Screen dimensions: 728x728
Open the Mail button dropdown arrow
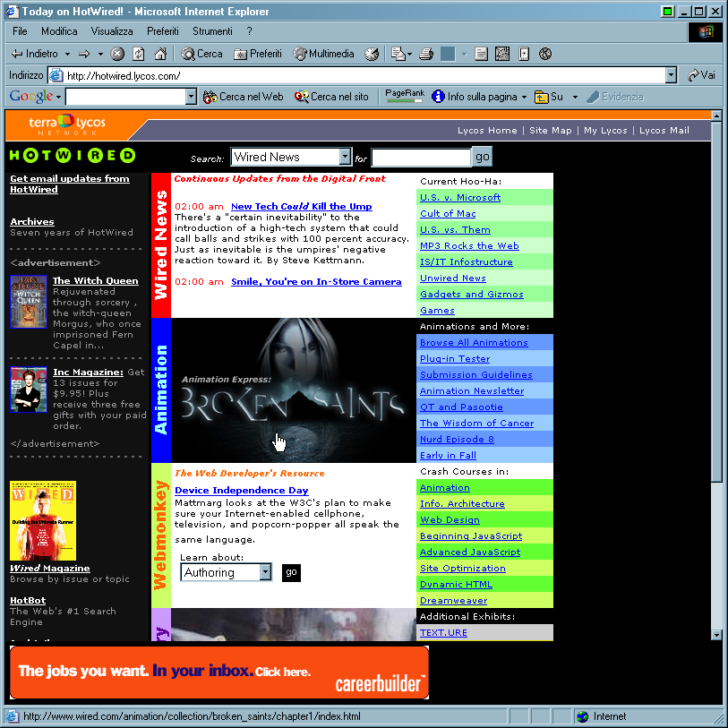pyautogui.click(x=409, y=55)
